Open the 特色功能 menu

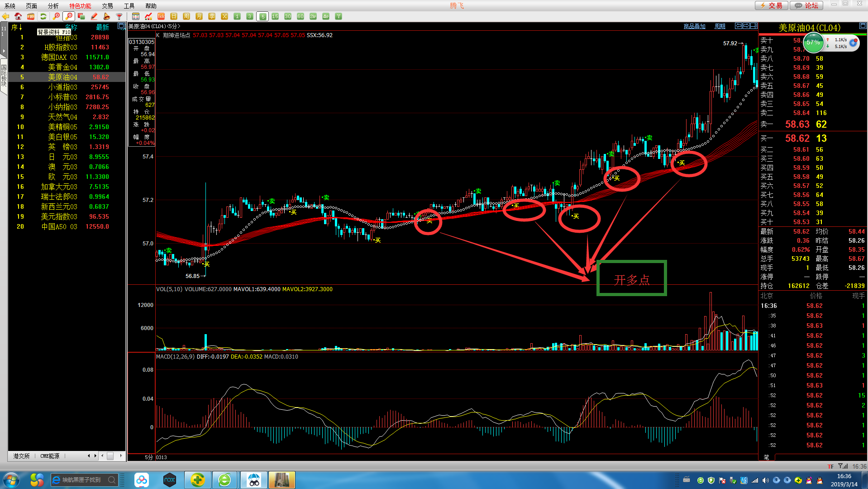coord(81,6)
